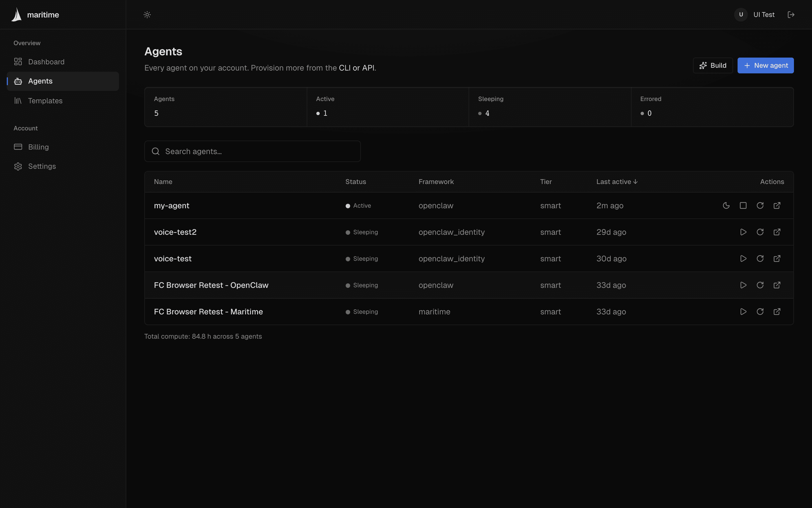Viewport: 812px width, 508px height.
Task: Open the my-agent row name
Action: point(171,206)
